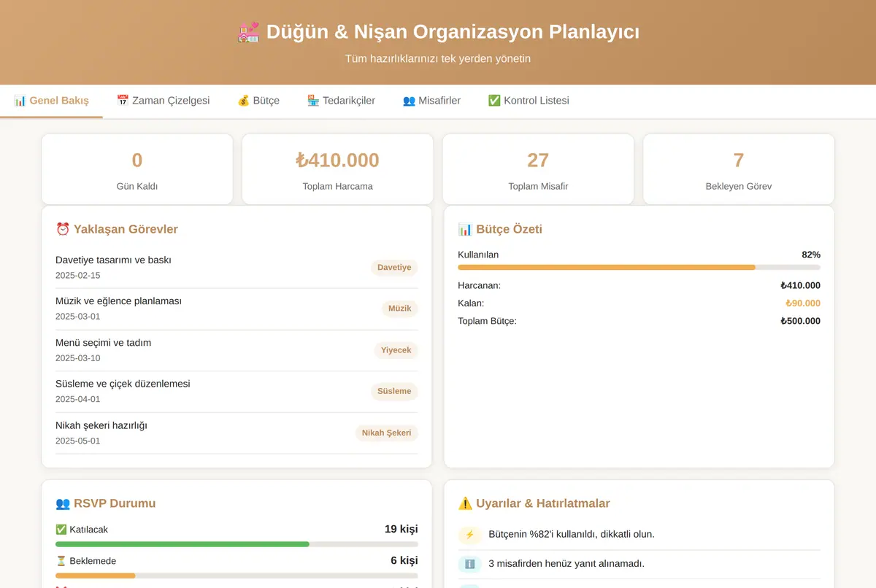The image size is (876, 588).
Task: Click the subtitle 'Tüm hazırlıklarınızı tek yerden yönetin'
Action: point(438,58)
